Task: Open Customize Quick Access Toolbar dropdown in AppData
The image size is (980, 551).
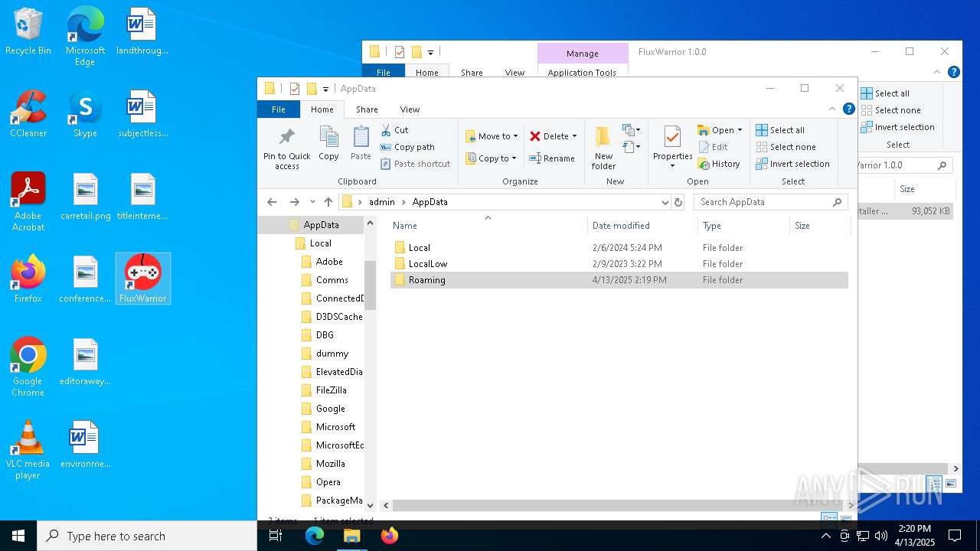Action: point(325,89)
